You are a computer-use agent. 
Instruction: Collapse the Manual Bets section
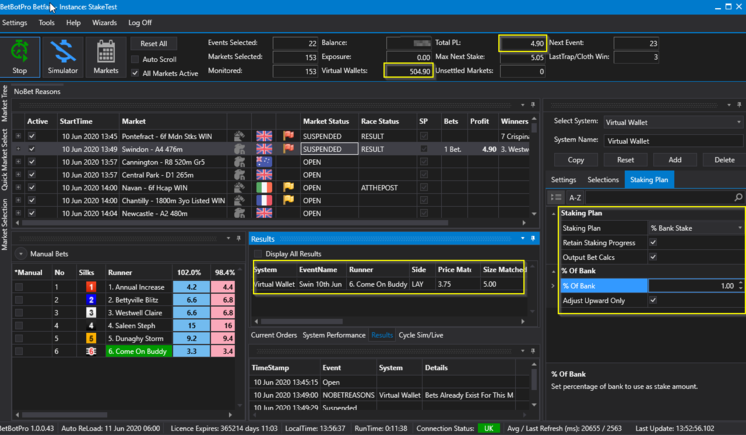pos(21,254)
